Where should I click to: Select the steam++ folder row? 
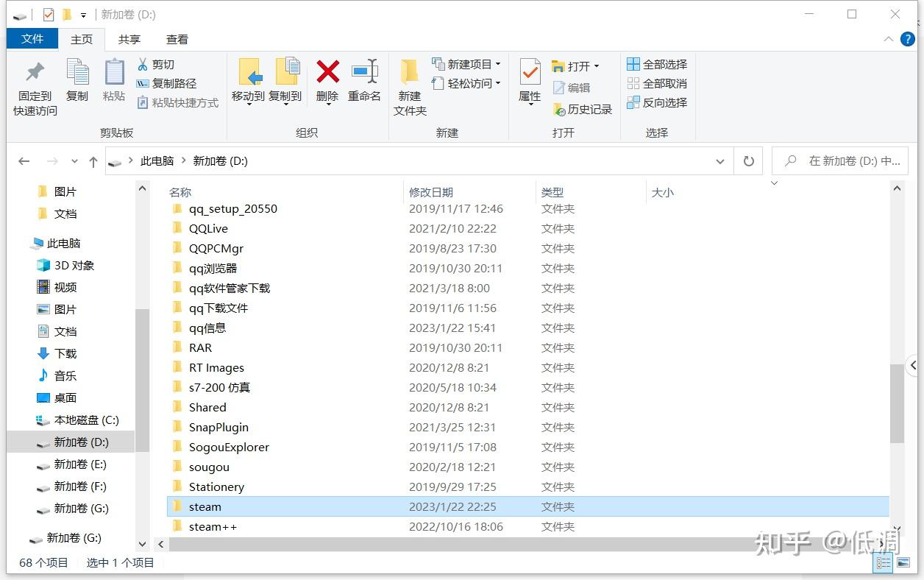528,526
